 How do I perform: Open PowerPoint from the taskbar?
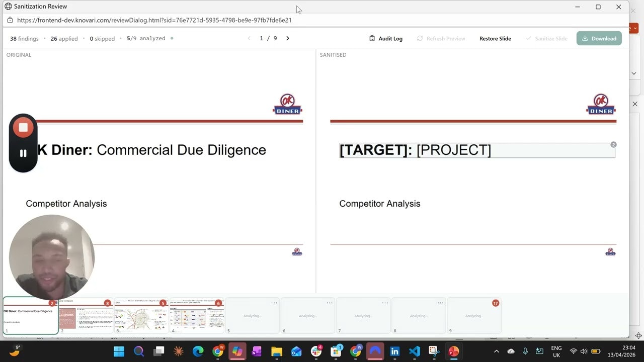pos(454,351)
